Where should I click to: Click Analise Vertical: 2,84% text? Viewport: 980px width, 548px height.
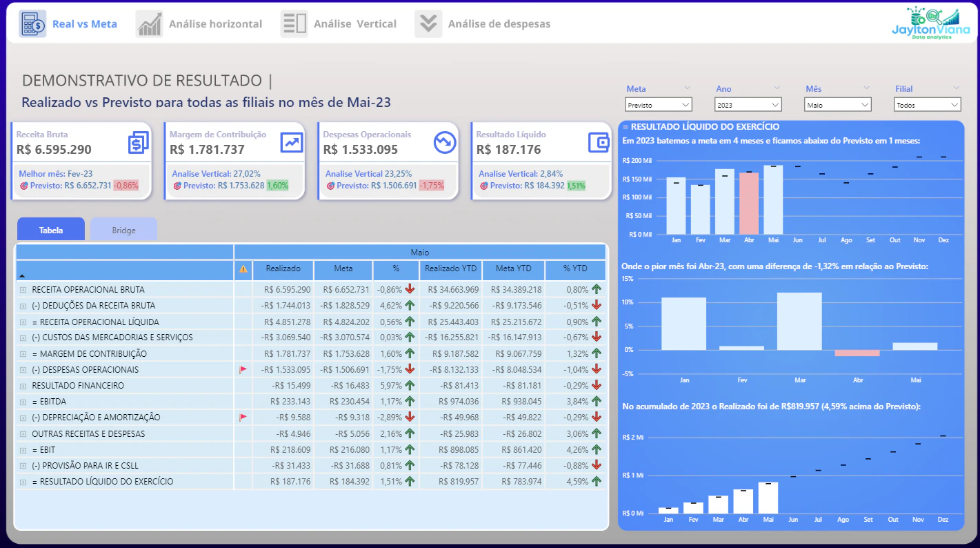(521, 174)
